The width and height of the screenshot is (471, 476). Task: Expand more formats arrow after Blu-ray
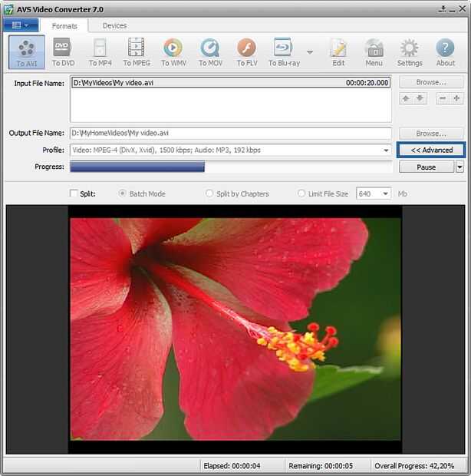(x=310, y=52)
